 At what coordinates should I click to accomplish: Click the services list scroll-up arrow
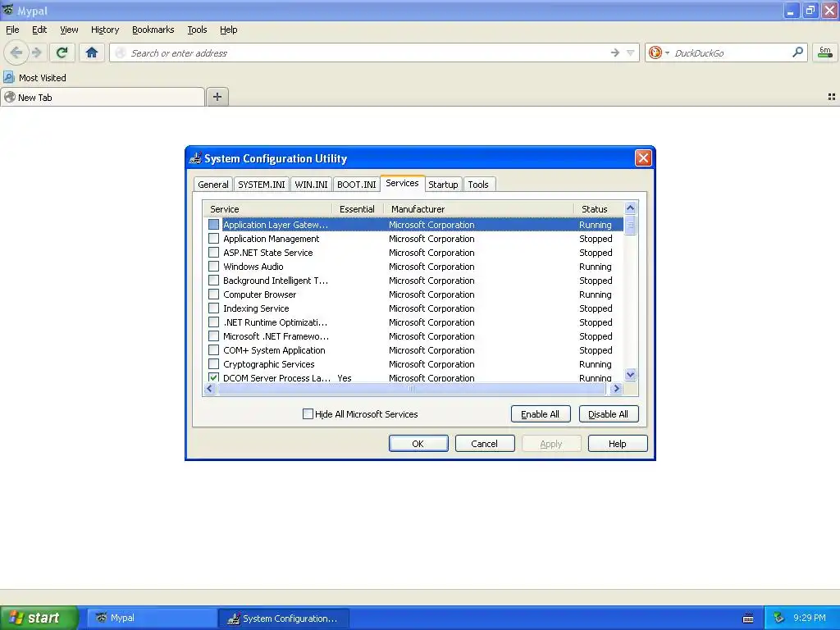[631, 208]
